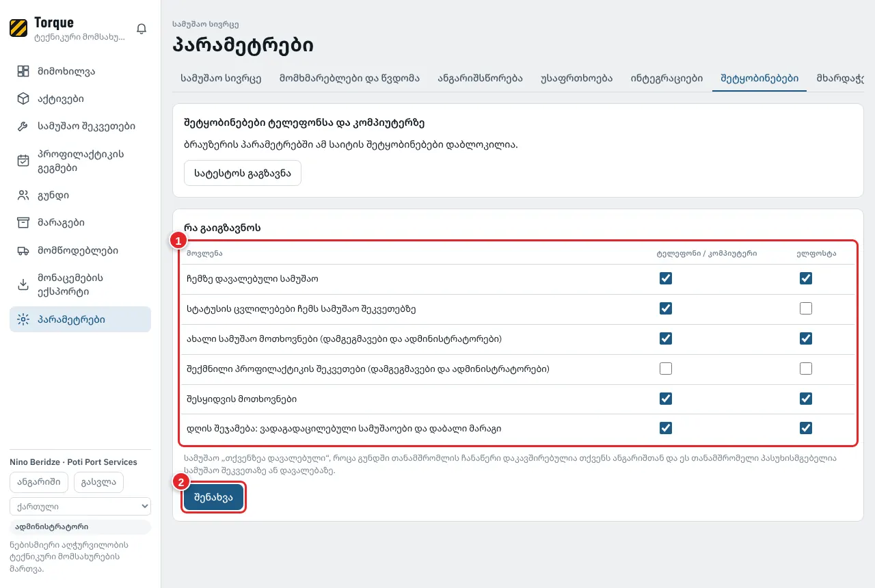Click the მოვლენა column header

pyautogui.click(x=204, y=254)
